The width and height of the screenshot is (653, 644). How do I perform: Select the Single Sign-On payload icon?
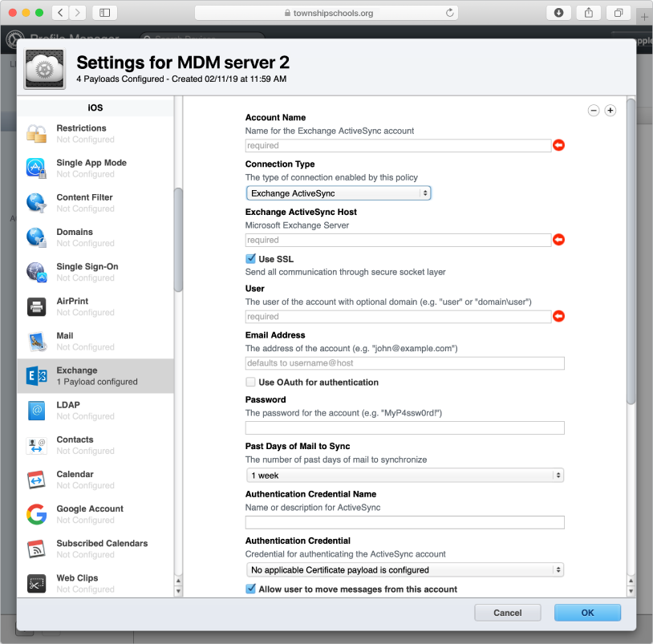(36, 271)
